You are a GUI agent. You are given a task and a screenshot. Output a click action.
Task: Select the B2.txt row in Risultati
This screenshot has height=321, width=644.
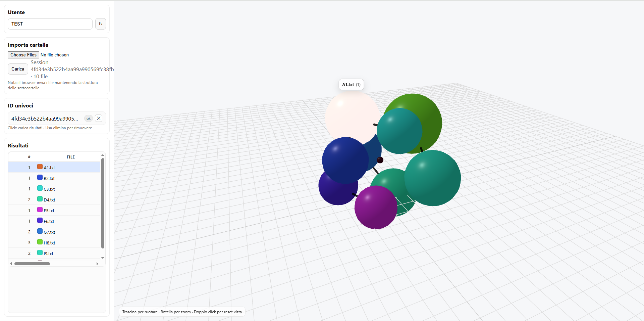[x=54, y=178]
